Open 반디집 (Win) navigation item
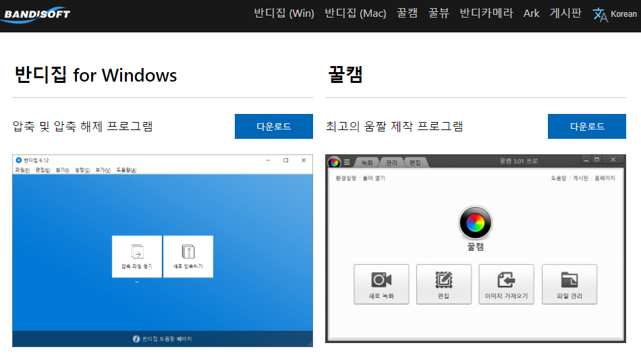 pyautogui.click(x=283, y=13)
